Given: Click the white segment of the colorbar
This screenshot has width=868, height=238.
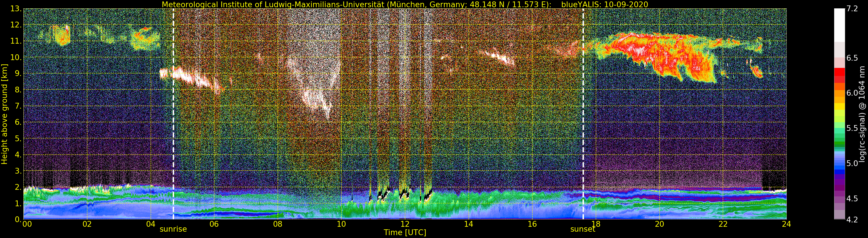Looking at the screenshot, I should click(839, 25).
